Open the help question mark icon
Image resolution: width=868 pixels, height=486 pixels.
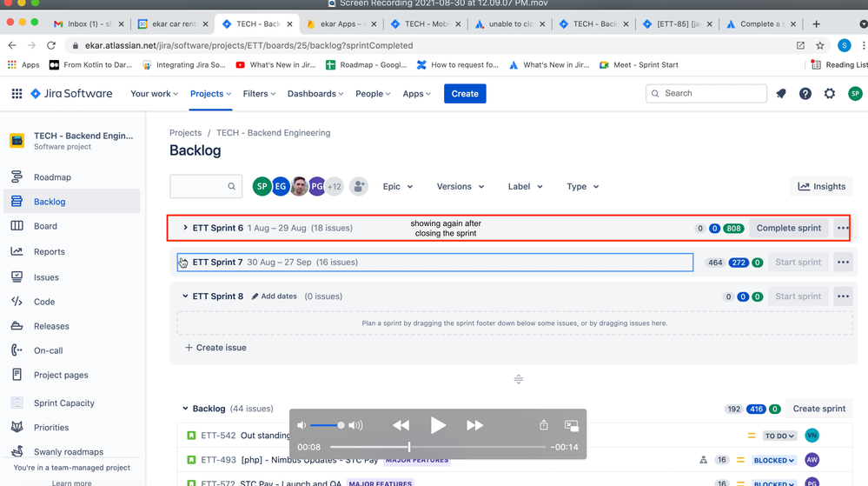click(805, 94)
